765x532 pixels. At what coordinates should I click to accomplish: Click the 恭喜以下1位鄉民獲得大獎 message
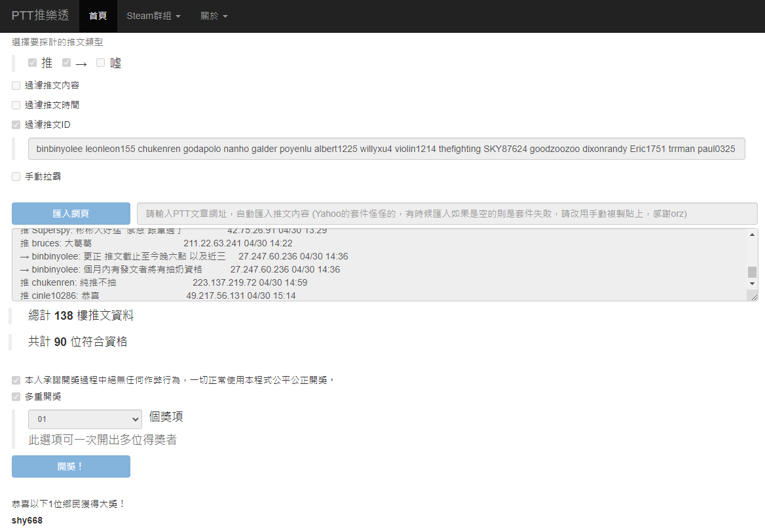click(x=68, y=504)
